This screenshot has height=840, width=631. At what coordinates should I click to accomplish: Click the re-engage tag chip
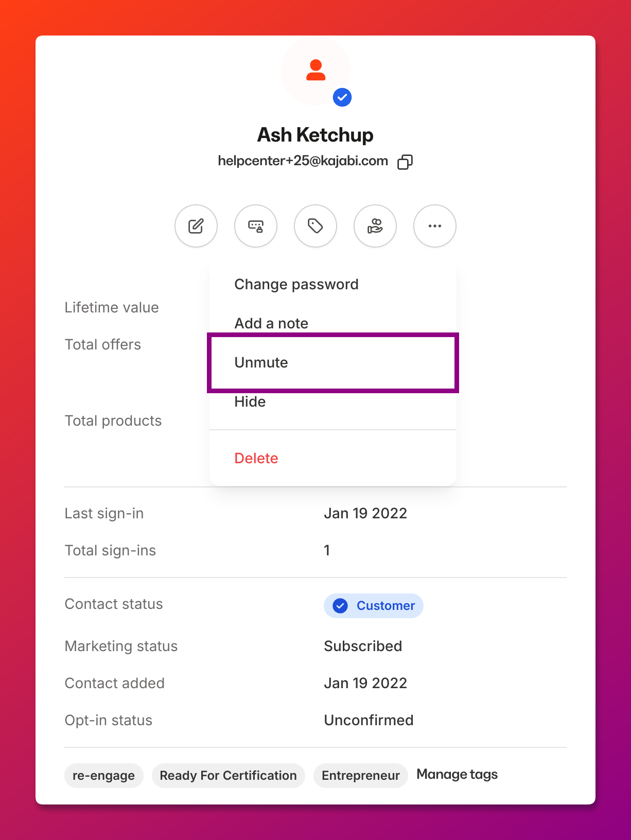coord(103,776)
